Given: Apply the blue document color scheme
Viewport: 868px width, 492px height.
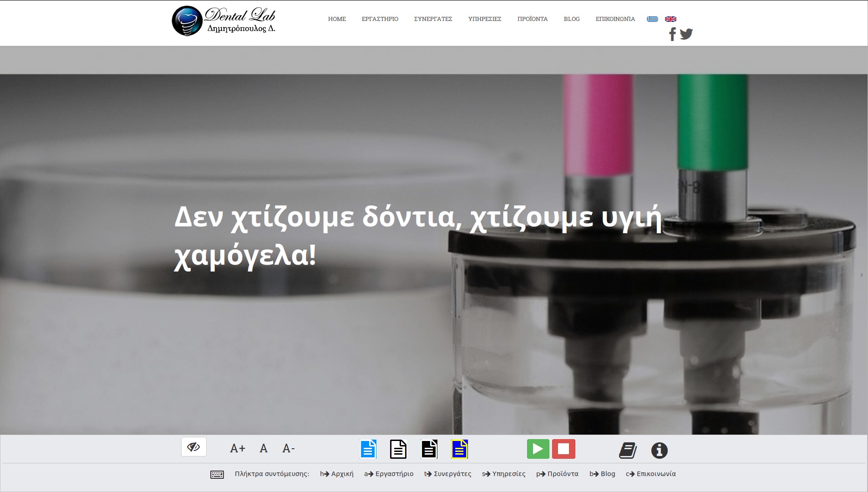Looking at the screenshot, I should click(368, 449).
